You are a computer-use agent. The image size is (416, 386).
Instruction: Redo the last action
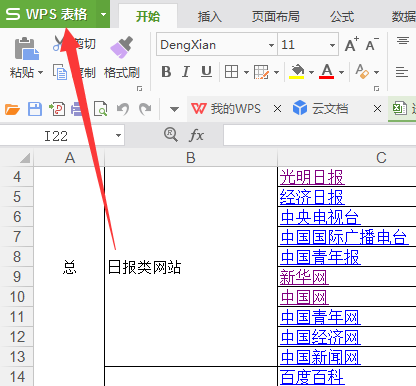coord(145,109)
